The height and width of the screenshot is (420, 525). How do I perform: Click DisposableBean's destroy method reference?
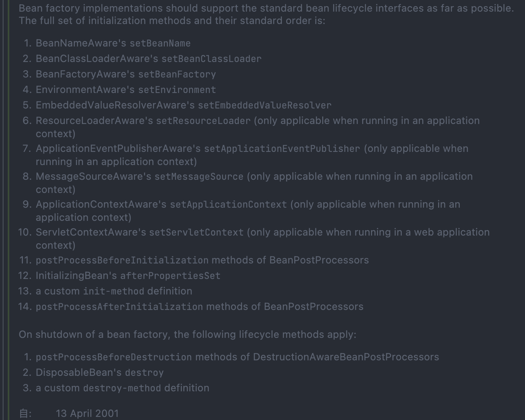point(144,373)
